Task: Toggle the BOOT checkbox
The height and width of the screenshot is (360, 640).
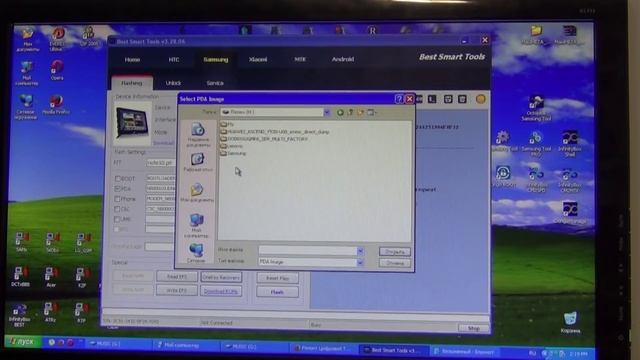Action: (118, 179)
